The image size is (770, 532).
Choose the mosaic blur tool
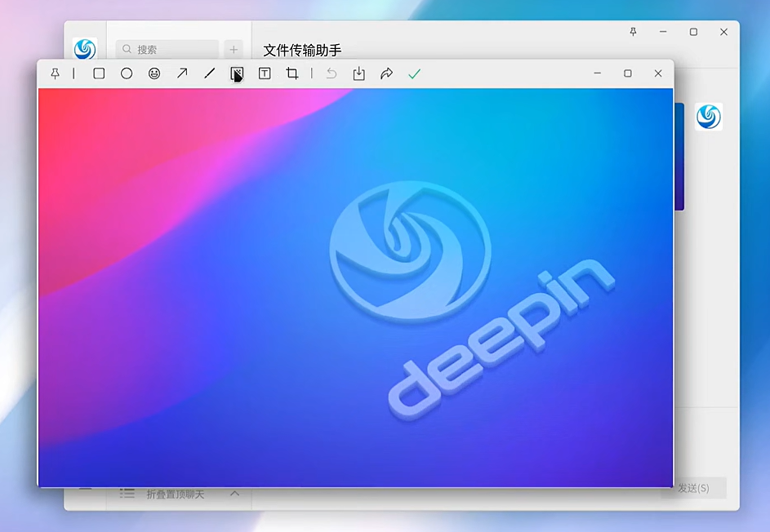pyautogui.click(x=237, y=73)
